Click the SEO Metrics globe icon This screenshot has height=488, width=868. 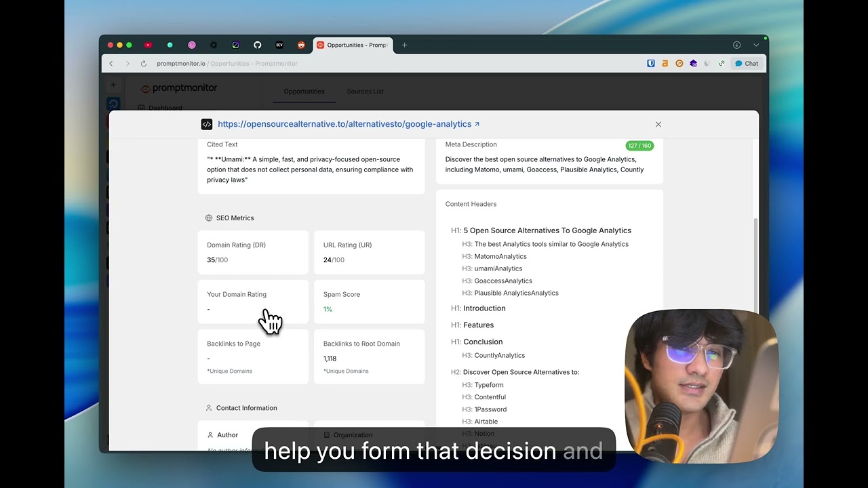click(209, 218)
